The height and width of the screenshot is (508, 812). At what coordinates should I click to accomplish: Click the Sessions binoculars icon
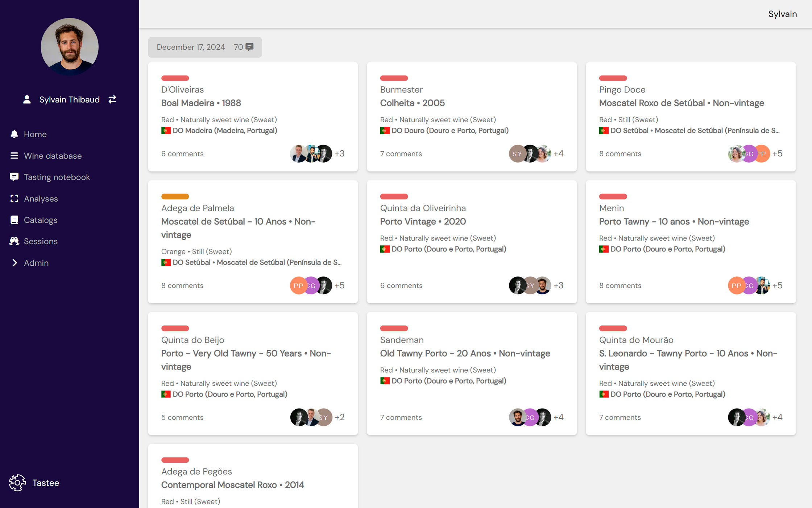coord(14,241)
